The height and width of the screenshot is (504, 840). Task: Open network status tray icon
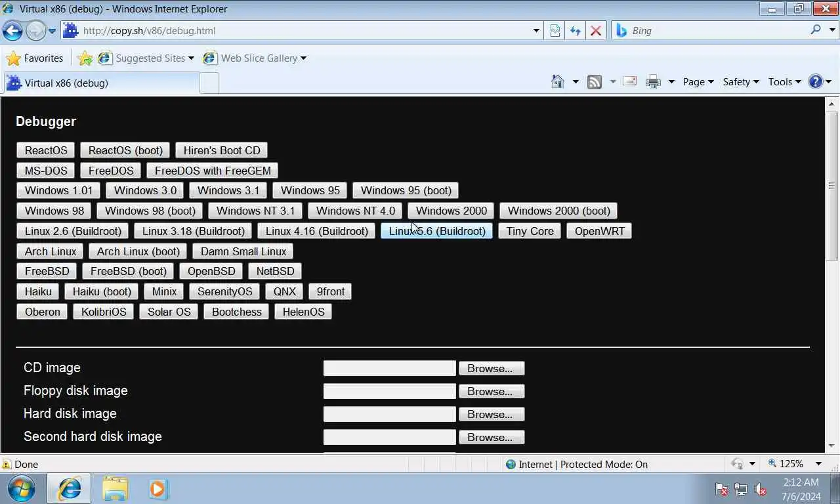coord(741,490)
